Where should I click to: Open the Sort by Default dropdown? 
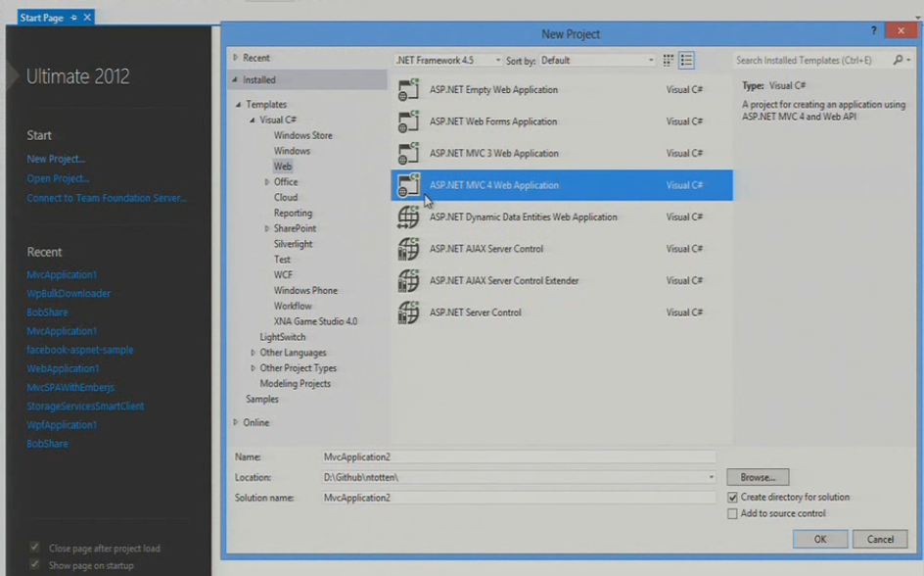[x=651, y=60]
